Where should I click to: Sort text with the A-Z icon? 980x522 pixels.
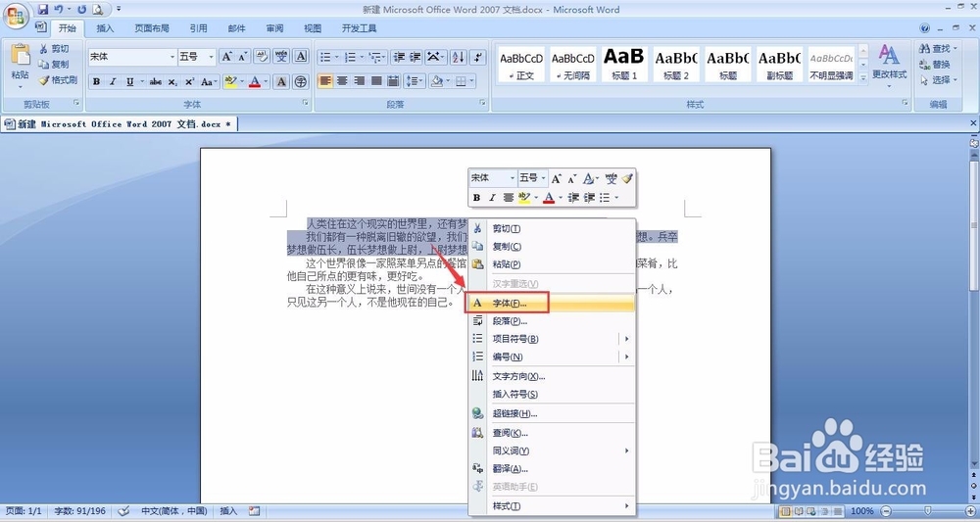tap(458, 57)
